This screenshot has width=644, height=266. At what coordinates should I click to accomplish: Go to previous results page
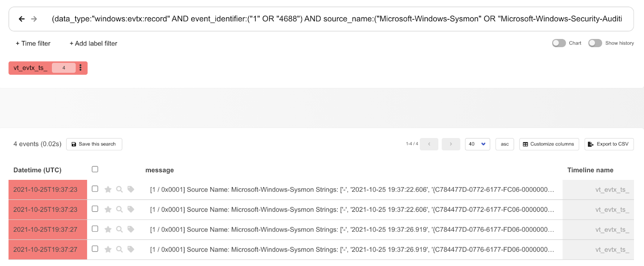coord(429,144)
